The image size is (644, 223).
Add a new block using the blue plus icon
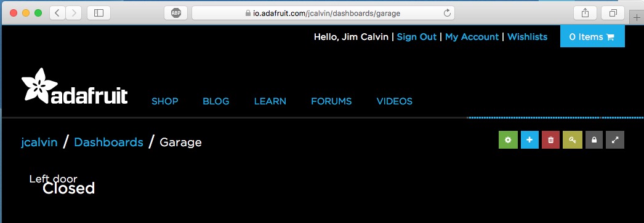tap(529, 140)
